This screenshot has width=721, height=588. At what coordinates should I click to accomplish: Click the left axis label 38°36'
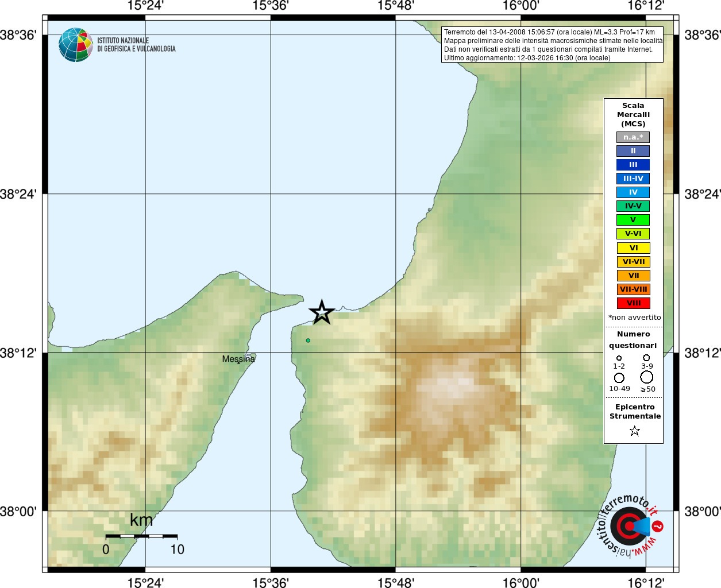(18, 35)
